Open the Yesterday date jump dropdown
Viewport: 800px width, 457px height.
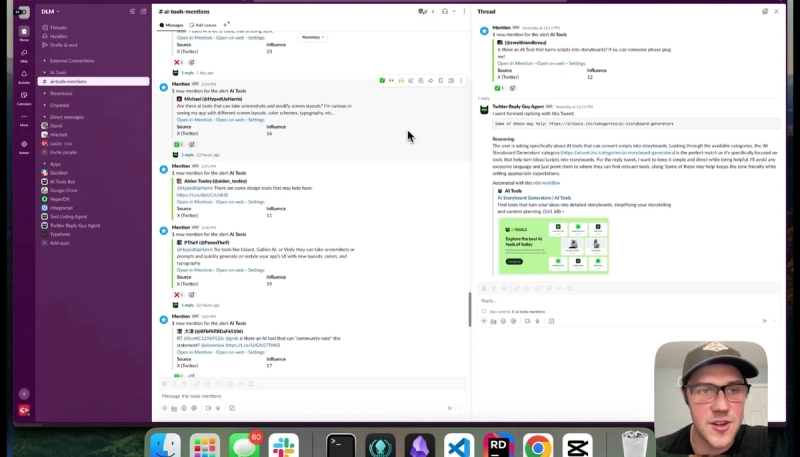click(x=312, y=37)
